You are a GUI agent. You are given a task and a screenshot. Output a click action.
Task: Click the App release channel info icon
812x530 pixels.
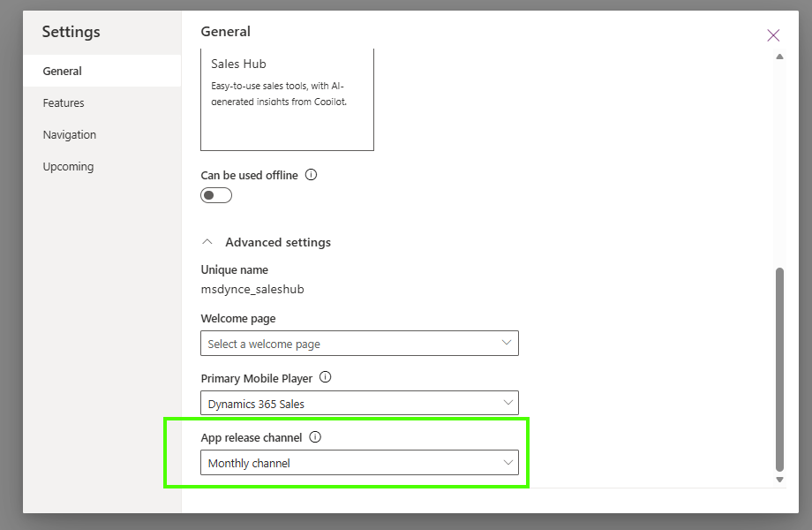click(315, 437)
